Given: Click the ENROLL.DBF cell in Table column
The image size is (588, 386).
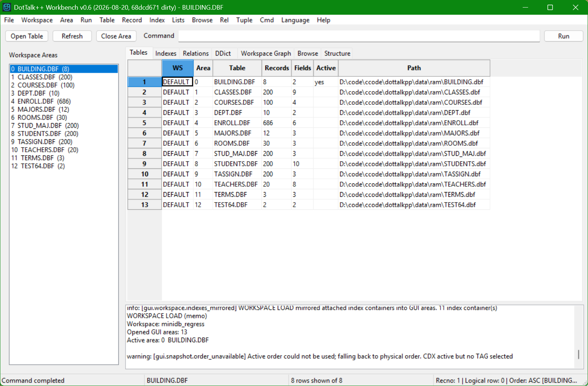Looking at the screenshot, I should click(x=237, y=123).
